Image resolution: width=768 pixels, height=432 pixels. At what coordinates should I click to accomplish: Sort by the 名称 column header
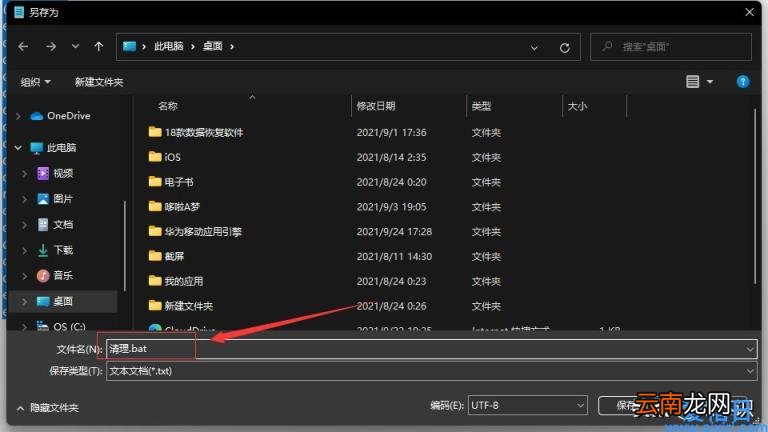pyautogui.click(x=168, y=106)
